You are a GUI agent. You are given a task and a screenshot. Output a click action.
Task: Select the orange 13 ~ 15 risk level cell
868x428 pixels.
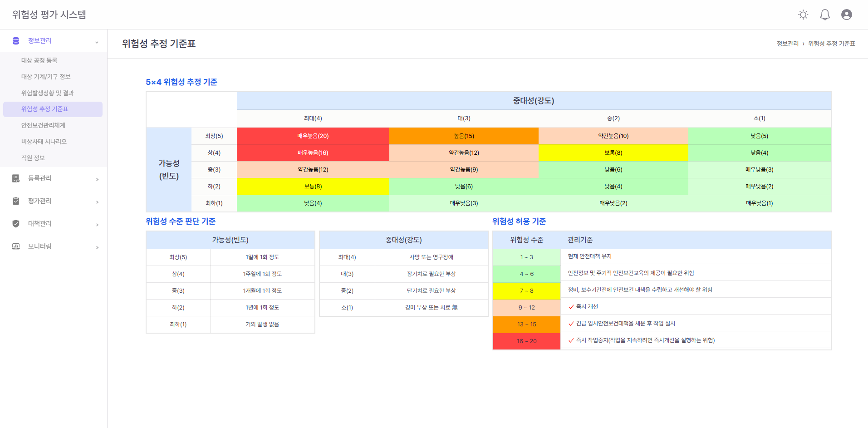coord(526,324)
